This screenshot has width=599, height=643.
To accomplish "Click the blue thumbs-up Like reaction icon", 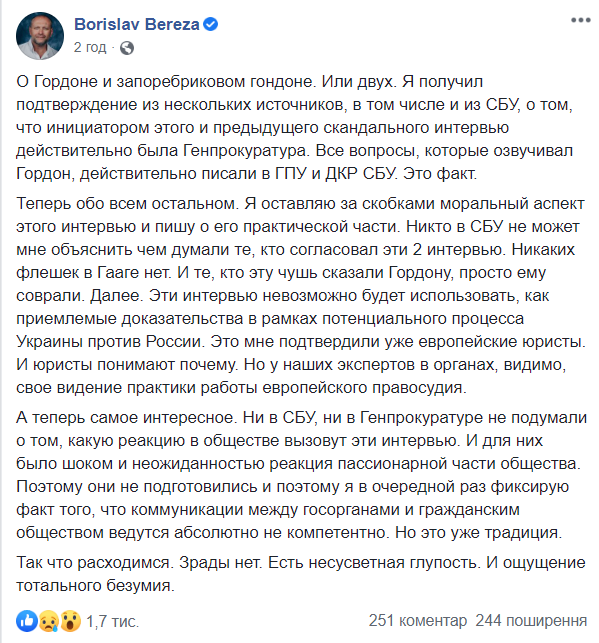I will (27, 621).
